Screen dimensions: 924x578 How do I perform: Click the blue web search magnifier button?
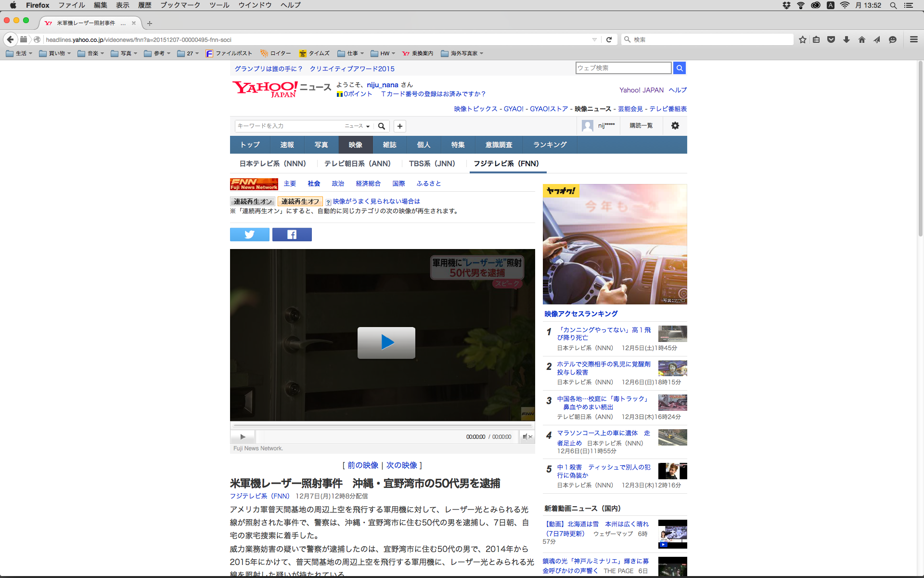click(x=679, y=68)
